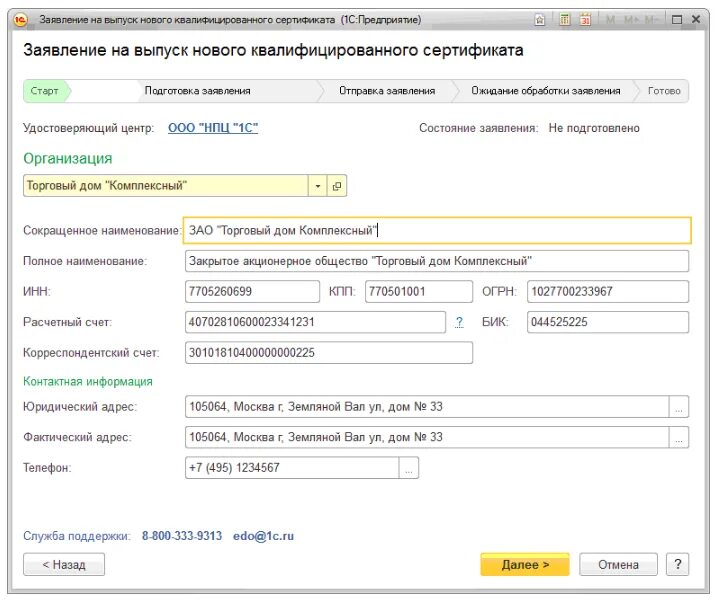The width and height of the screenshot is (715, 600).
Task: Open the calendar icon in title bar
Action: [585, 20]
